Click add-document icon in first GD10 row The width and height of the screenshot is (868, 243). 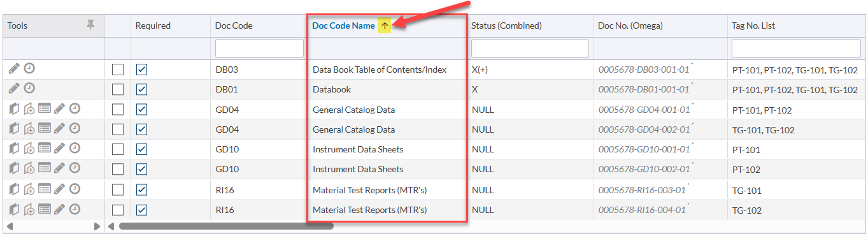(29, 149)
